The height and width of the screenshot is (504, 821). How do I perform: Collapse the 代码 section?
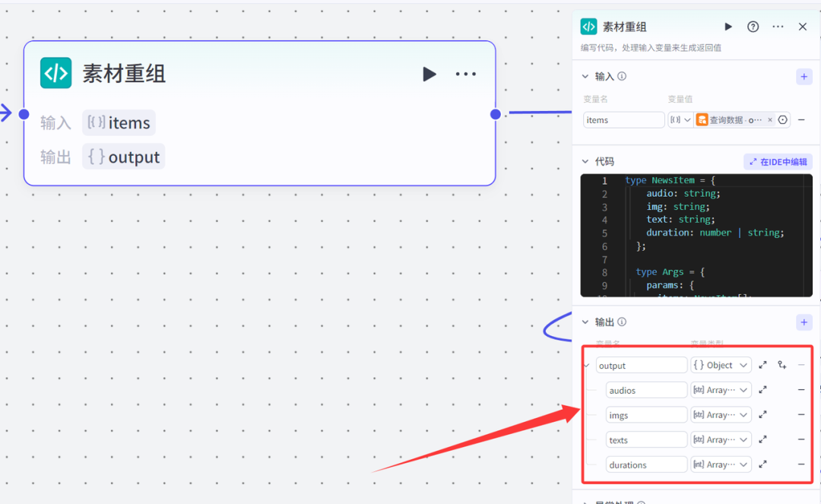585,162
